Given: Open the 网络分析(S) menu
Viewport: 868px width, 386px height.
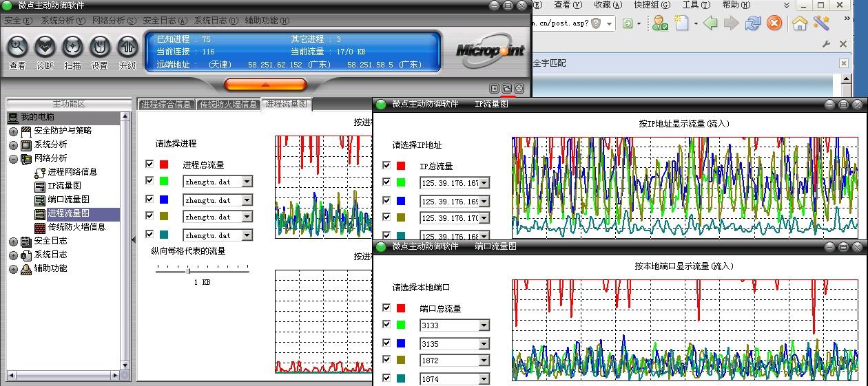Looking at the screenshot, I should pyautogui.click(x=114, y=21).
